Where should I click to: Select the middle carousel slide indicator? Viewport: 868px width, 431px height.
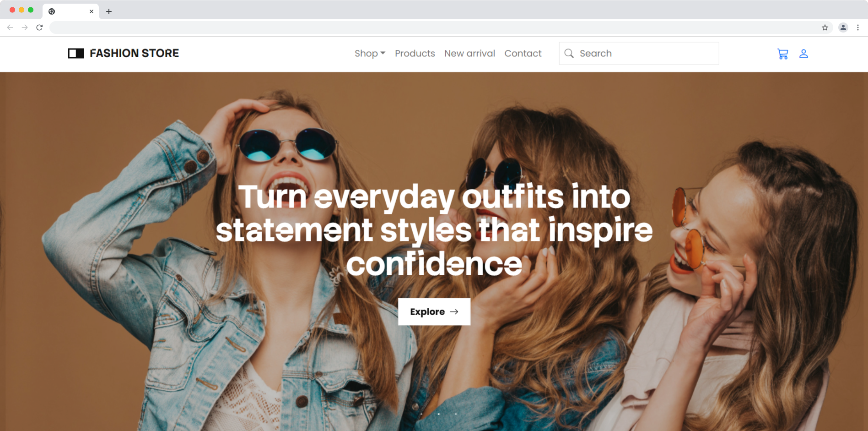coord(438,414)
